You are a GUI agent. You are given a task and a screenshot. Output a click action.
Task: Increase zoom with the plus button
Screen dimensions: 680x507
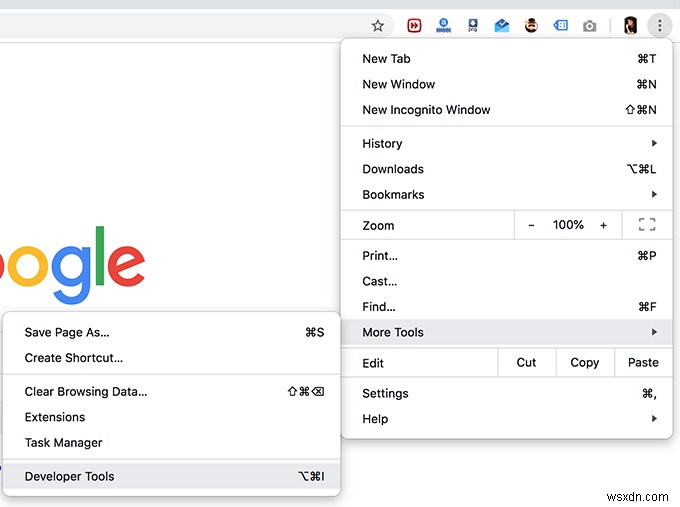coord(603,225)
